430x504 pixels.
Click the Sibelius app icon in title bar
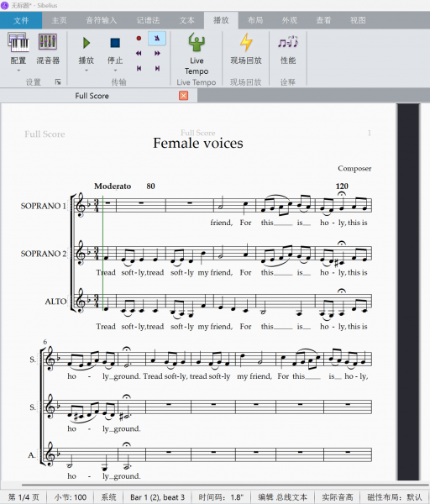pyautogui.click(x=4, y=5)
